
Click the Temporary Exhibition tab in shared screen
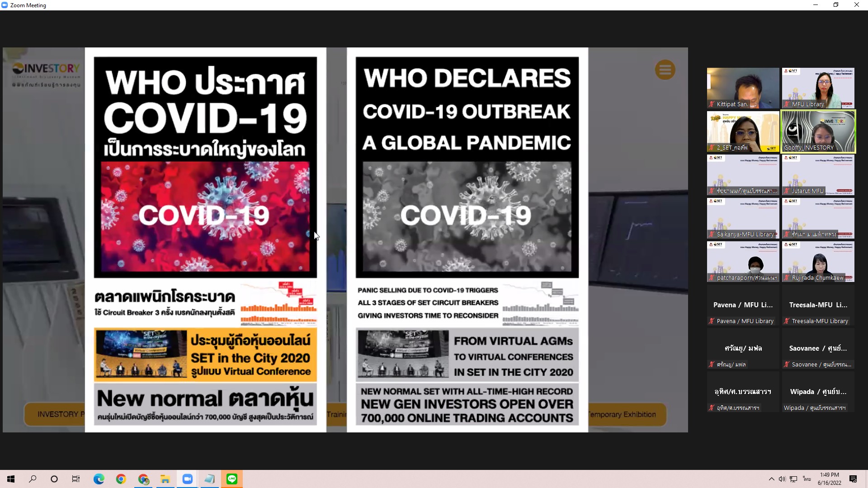tap(627, 414)
